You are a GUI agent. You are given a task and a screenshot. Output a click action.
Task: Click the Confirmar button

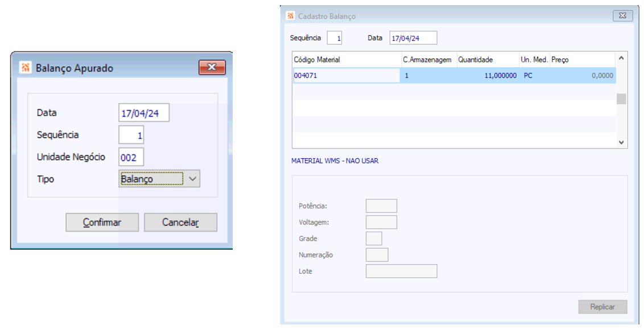[x=102, y=222]
